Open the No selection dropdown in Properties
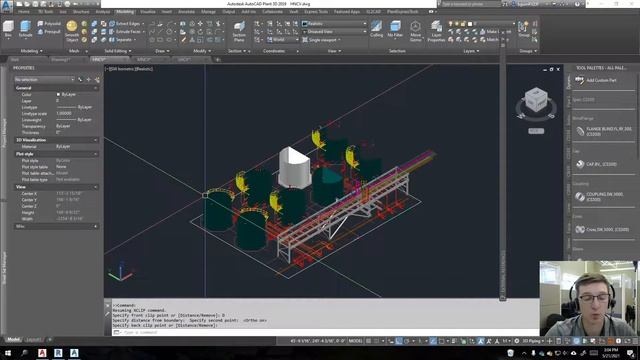The height and width of the screenshot is (360, 640). 44,80
